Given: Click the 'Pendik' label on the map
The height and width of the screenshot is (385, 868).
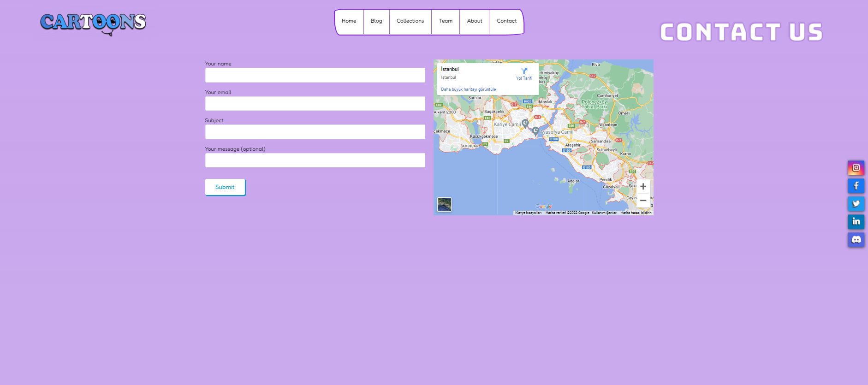Looking at the screenshot, I should click(x=606, y=180).
